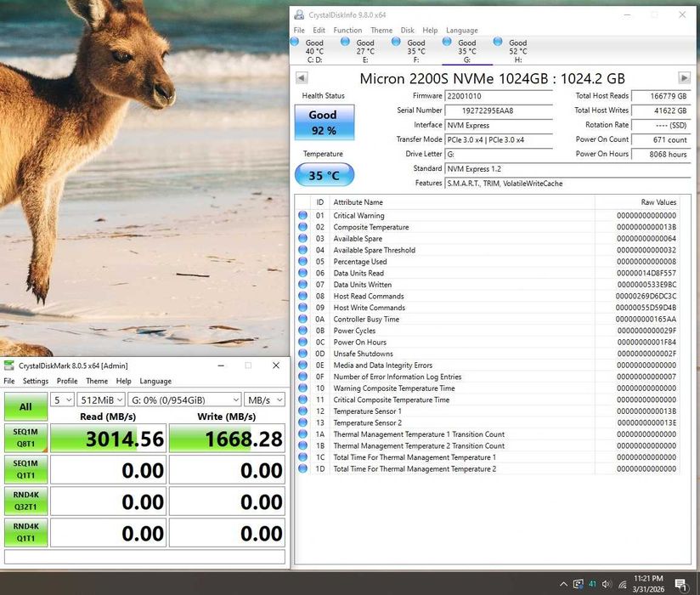This screenshot has height=595, width=700.
Task: Open unit dropdown showing MB/s
Action: [264, 399]
